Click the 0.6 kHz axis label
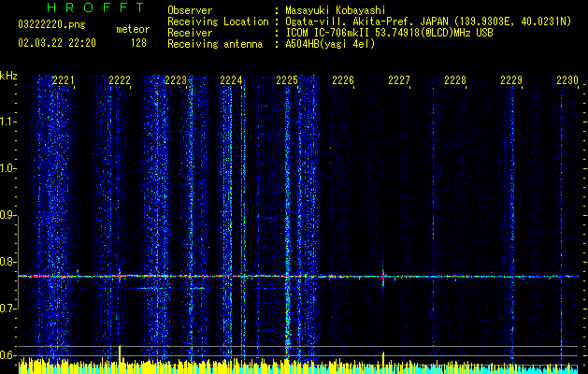Image resolution: width=588 pixels, height=374 pixels. pyautogui.click(x=8, y=355)
